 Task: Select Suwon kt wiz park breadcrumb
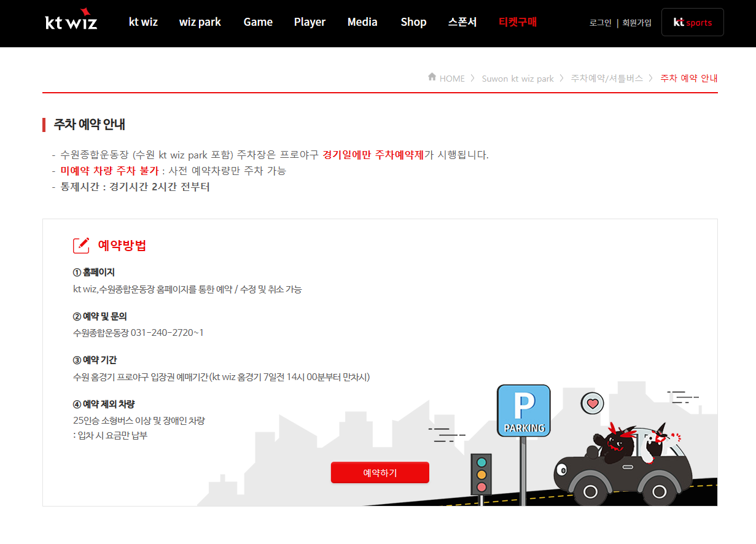point(518,79)
